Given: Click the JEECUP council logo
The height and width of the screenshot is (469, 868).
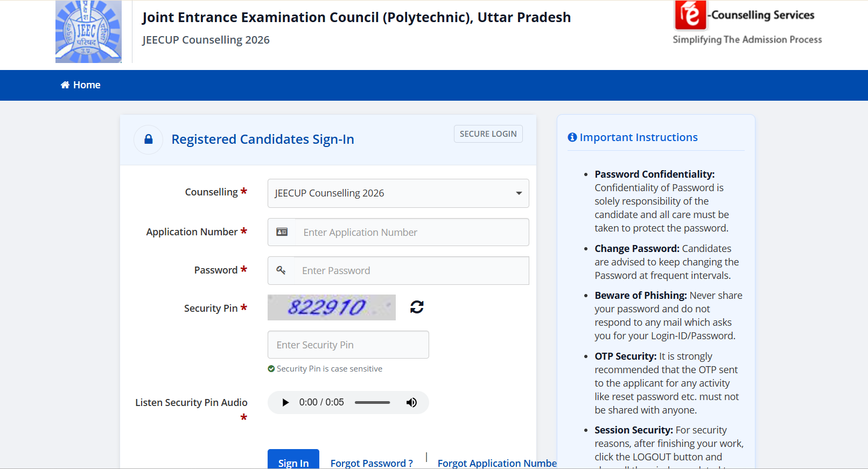Looking at the screenshot, I should [88, 32].
